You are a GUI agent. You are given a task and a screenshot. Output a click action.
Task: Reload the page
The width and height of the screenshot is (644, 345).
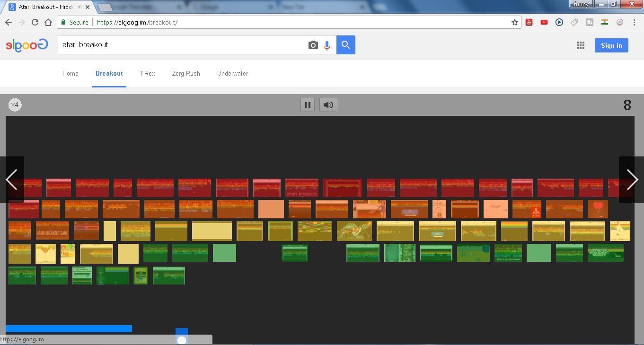pos(35,22)
